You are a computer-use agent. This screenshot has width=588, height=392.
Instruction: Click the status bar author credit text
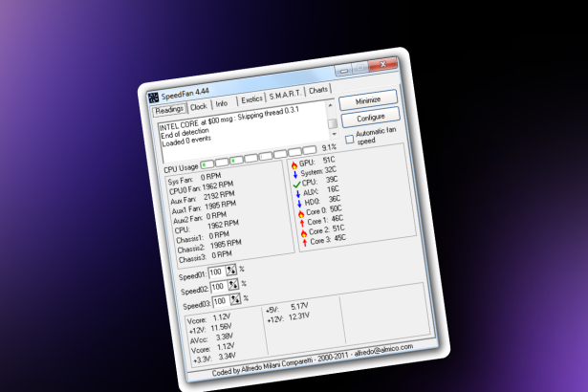click(313, 359)
